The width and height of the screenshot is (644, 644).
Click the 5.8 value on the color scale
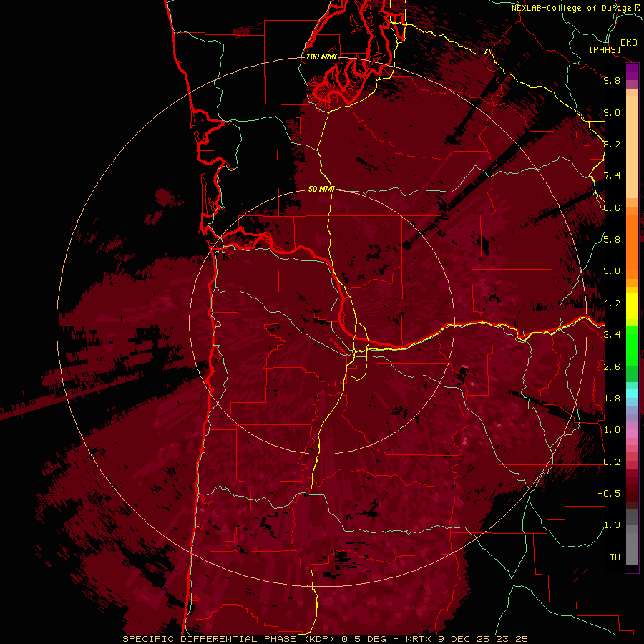(612, 240)
